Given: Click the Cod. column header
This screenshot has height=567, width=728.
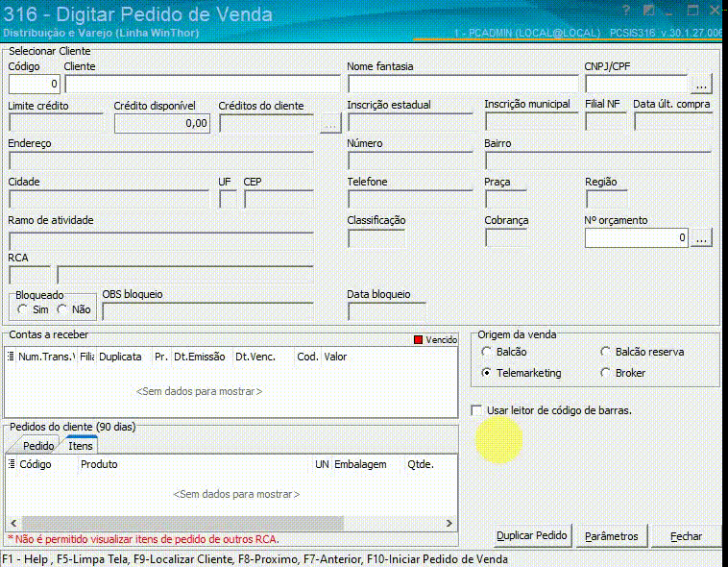Looking at the screenshot, I should 307,357.
